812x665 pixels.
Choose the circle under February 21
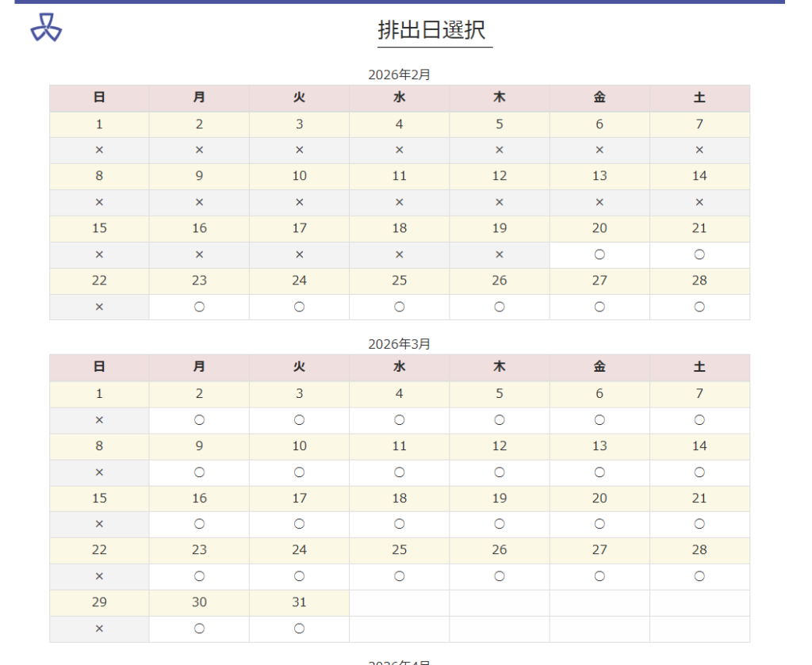tap(699, 254)
